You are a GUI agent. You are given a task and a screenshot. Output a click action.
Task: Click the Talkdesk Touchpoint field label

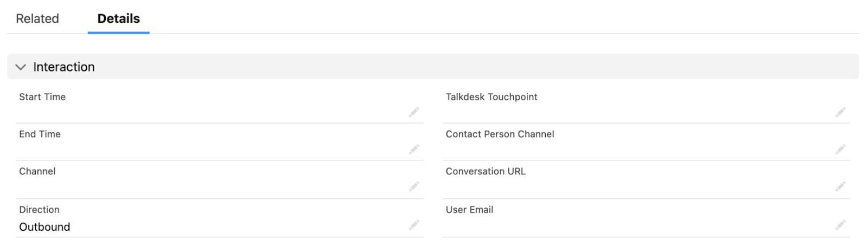[x=492, y=97]
